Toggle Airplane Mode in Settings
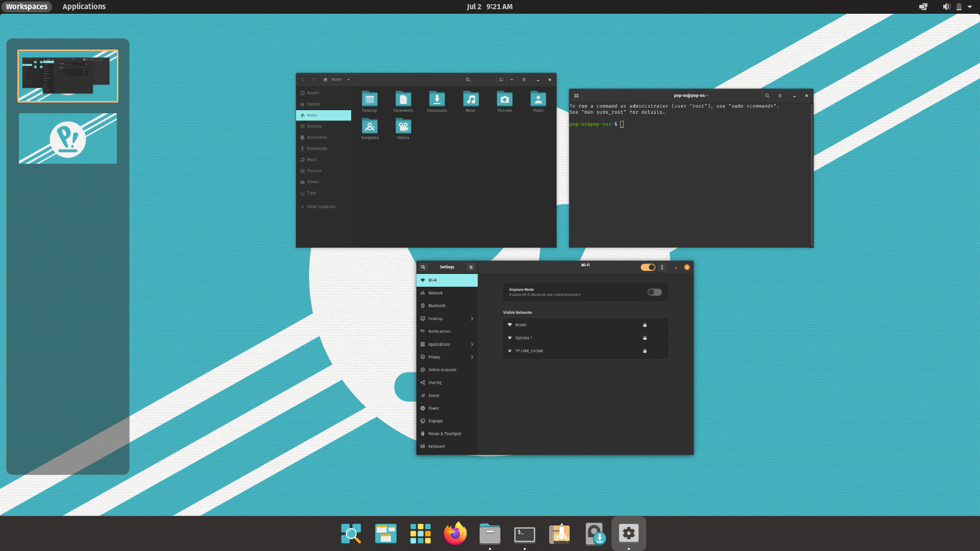The image size is (980, 551). 654,292
